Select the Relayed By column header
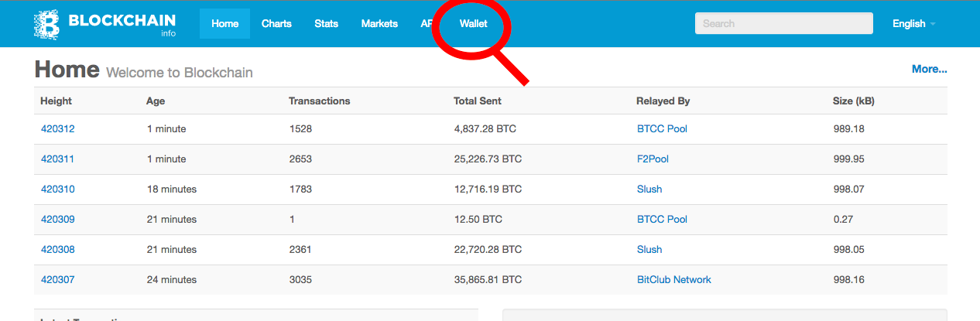This screenshot has width=980, height=321. (663, 101)
